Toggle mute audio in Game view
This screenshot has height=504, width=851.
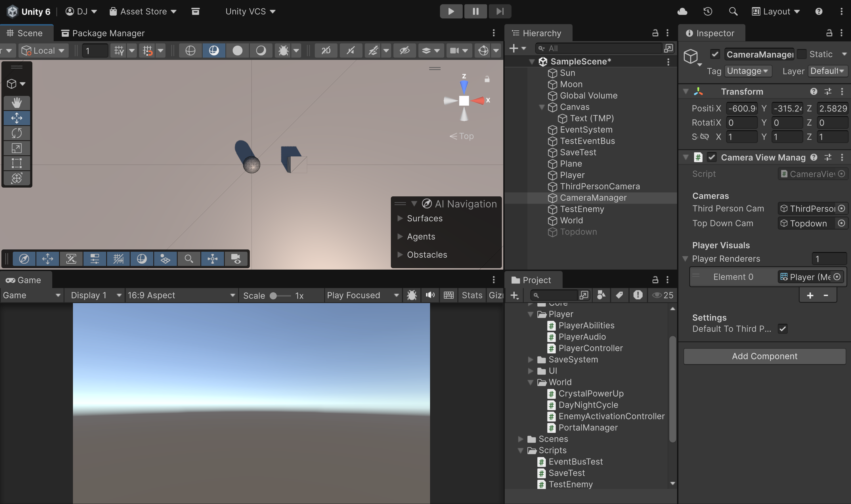[x=430, y=295]
